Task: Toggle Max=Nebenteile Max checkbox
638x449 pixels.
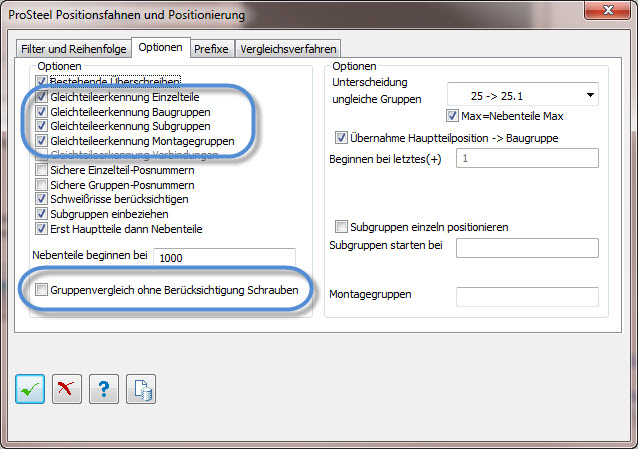Action: point(452,116)
